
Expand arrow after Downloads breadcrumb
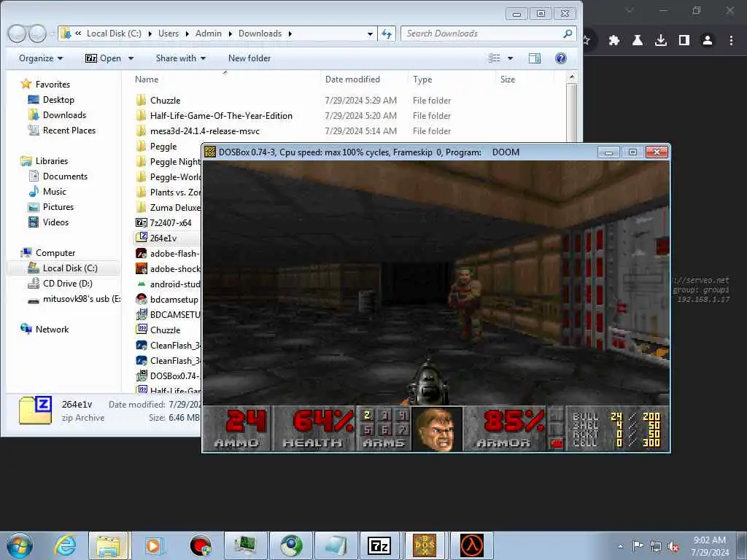pyautogui.click(x=290, y=34)
